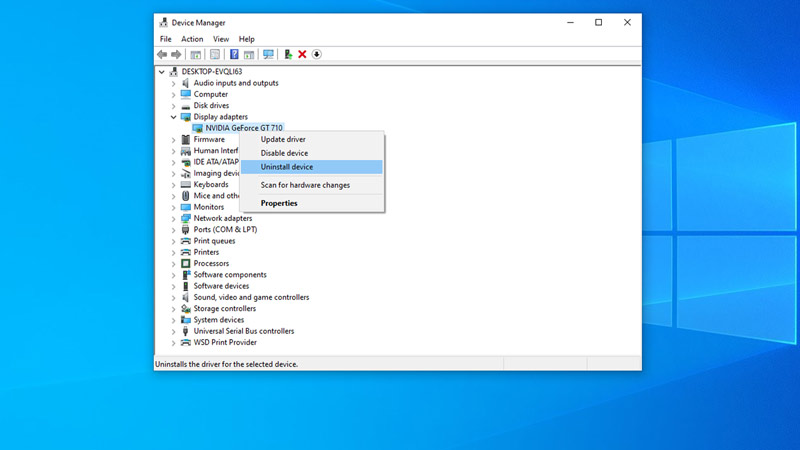Select the Mice category mouse icon
Image resolution: width=800 pixels, height=450 pixels.
[186, 195]
